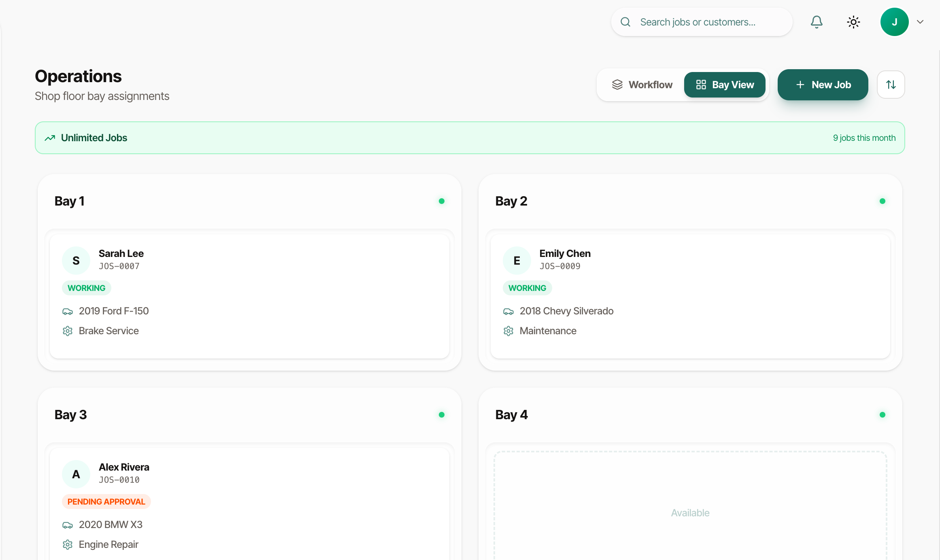Click the Bay 1 green status dot
940x560 pixels.
442,201
